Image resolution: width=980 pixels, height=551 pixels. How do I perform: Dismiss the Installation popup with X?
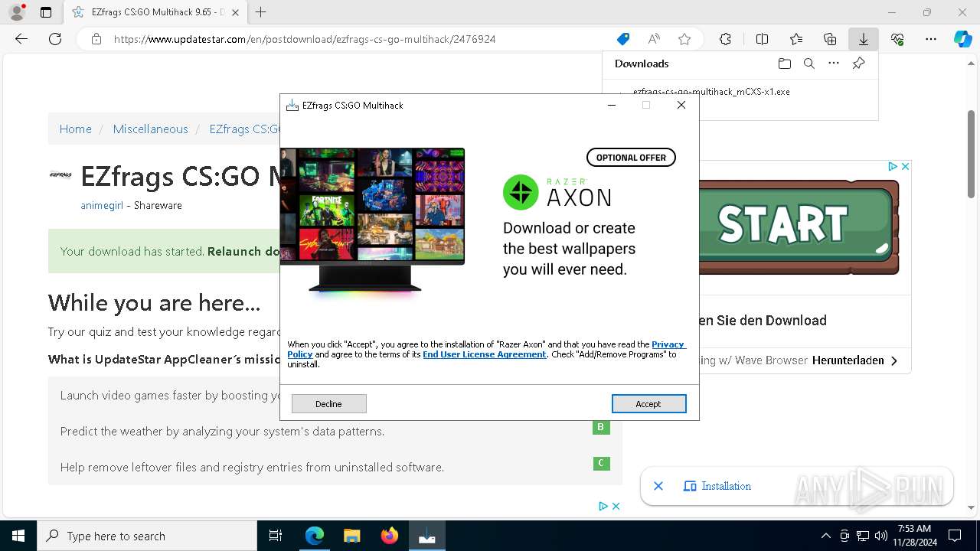(x=658, y=486)
